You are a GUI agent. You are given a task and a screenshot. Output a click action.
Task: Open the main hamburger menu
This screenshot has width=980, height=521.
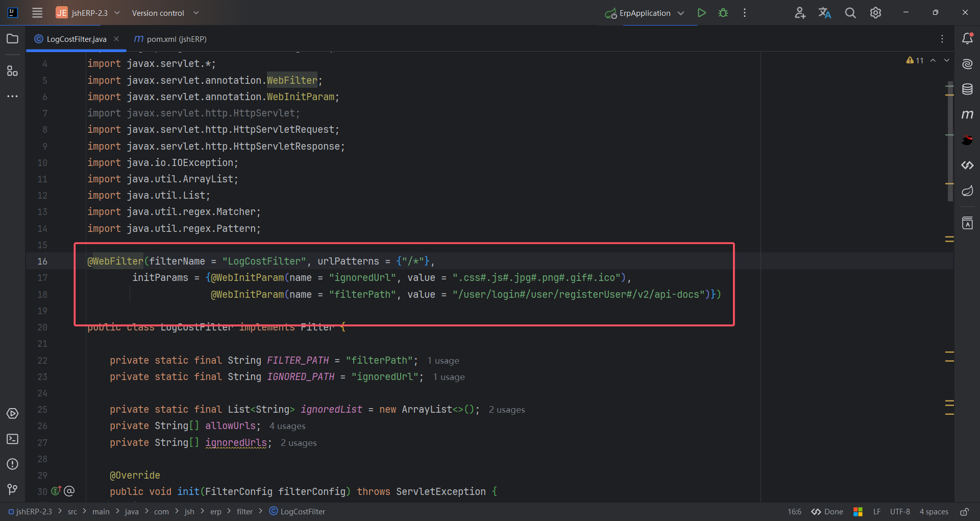37,13
